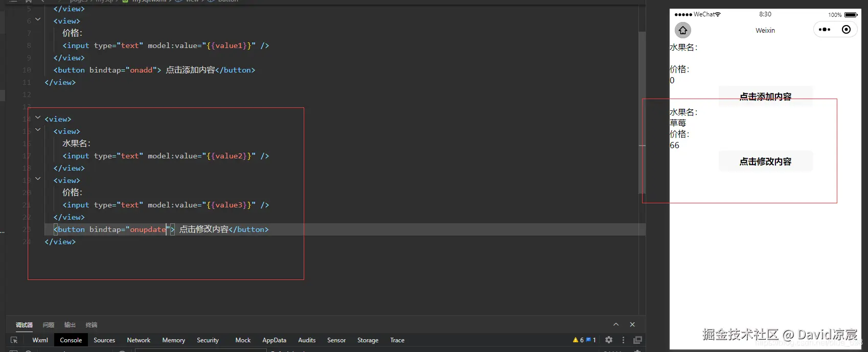Click the messages count indicator showing 1
Screen dimensions: 868x352
(591, 340)
